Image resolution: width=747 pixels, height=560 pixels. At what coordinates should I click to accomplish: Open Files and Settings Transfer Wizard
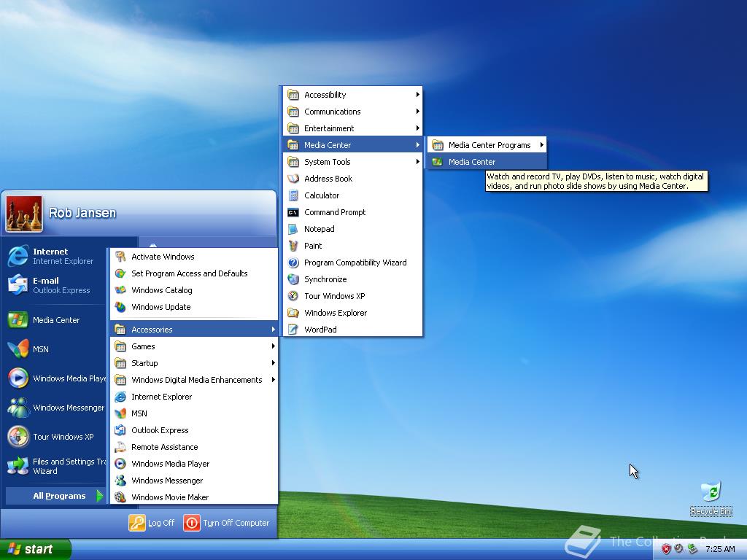[x=56, y=466]
